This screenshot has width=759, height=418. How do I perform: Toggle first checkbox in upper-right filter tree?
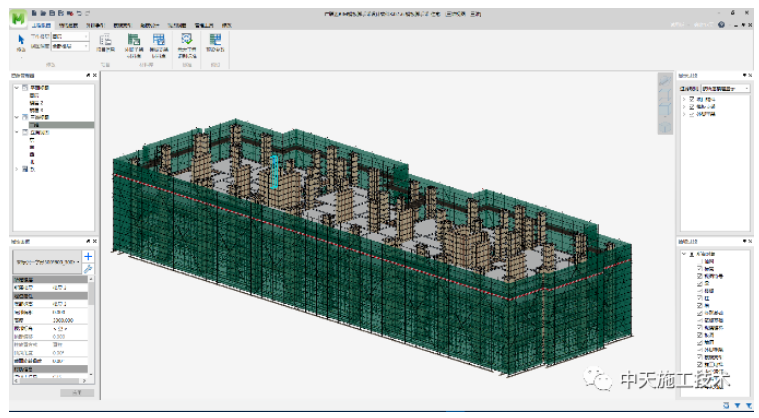pos(692,99)
